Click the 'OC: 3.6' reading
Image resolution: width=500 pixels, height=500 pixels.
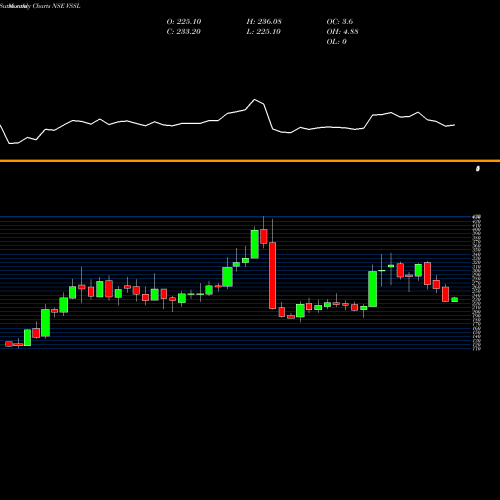(340, 21)
